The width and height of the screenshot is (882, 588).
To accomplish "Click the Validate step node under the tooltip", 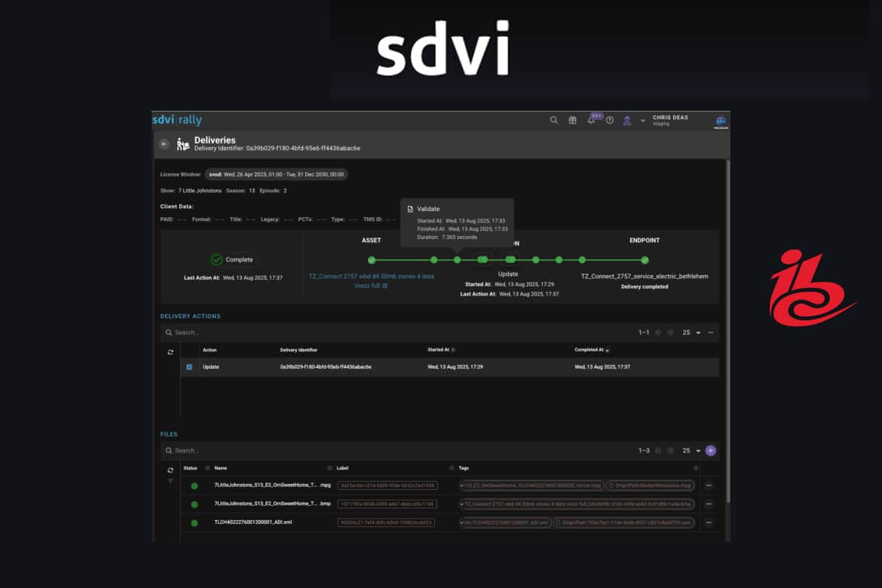I will [x=458, y=260].
